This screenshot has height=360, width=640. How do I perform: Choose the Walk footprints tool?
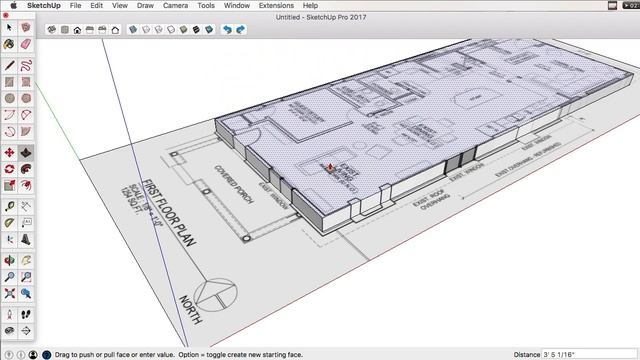pos(26,315)
